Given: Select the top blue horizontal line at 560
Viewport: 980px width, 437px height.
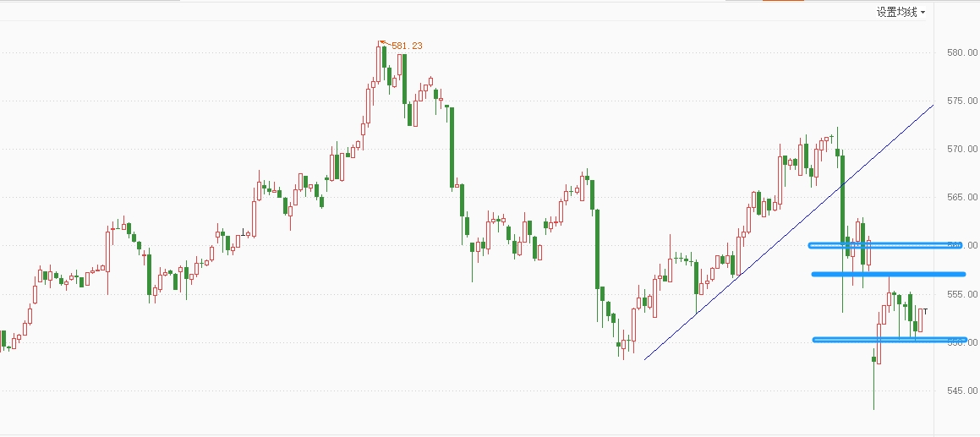Looking at the screenshot, I should pyautogui.click(x=887, y=245).
